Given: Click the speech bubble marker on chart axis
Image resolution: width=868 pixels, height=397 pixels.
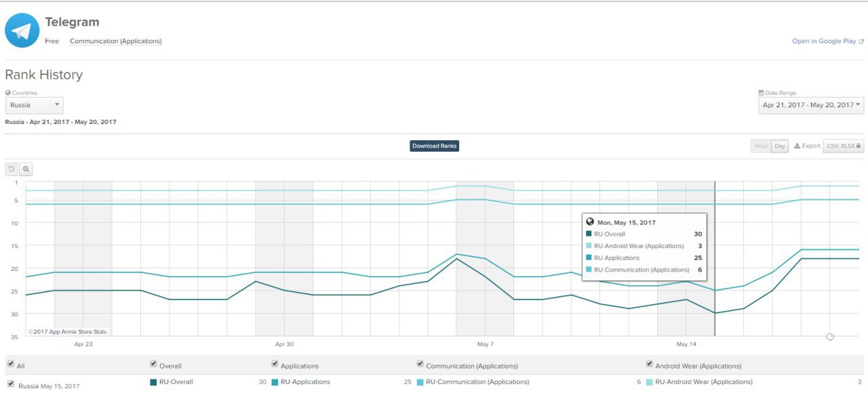Looking at the screenshot, I should coord(829,337).
